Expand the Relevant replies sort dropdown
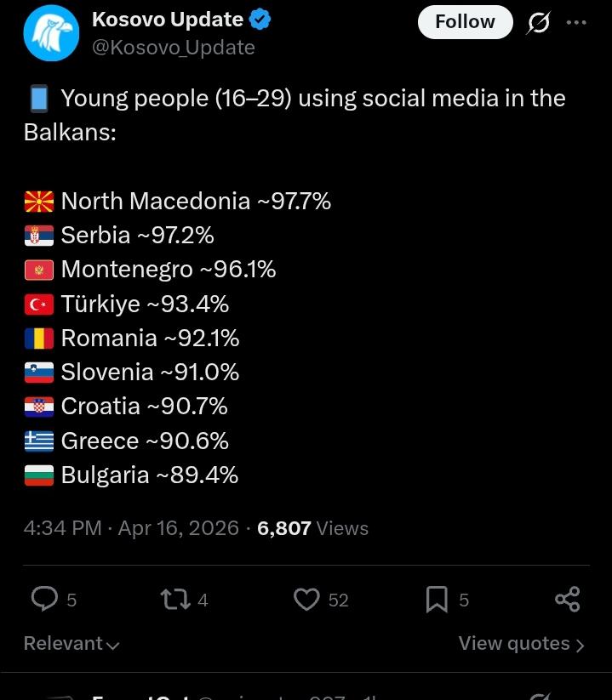The width and height of the screenshot is (612, 700). [x=71, y=644]
